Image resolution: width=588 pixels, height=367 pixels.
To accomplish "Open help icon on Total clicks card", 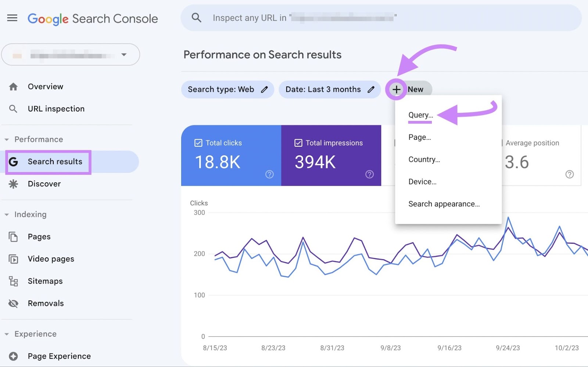I will pos(269,174).
